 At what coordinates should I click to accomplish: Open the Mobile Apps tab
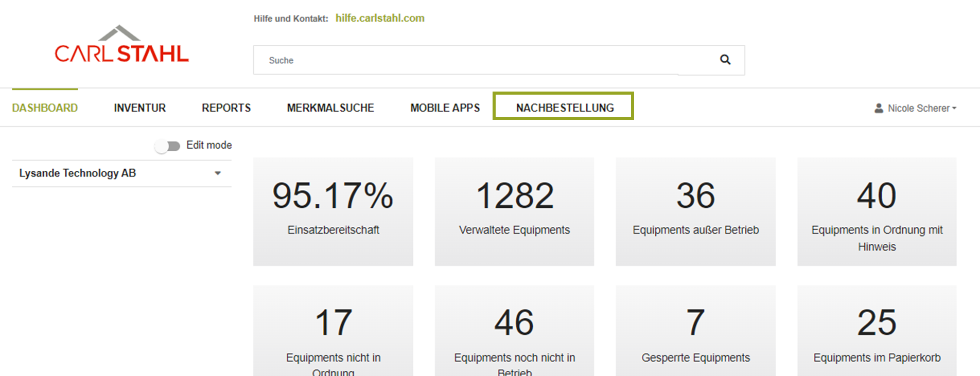tap(445, 108)
